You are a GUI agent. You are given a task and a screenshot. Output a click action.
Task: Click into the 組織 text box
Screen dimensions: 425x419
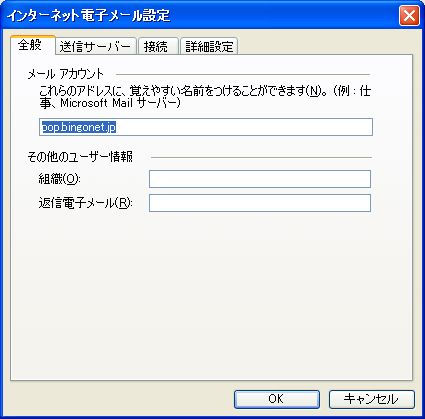(x=260, y=179)
